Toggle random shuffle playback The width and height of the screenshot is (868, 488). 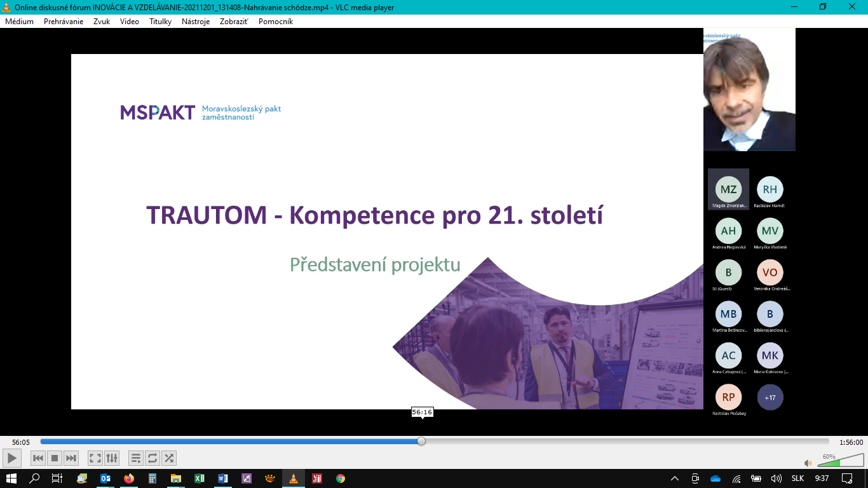[x=169, y=457]
